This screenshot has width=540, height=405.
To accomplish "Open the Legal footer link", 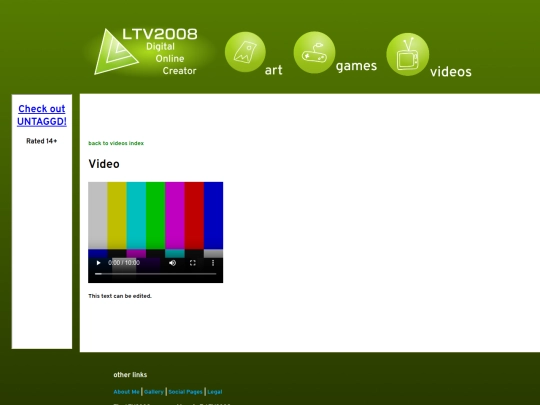I will pos(215,392).
